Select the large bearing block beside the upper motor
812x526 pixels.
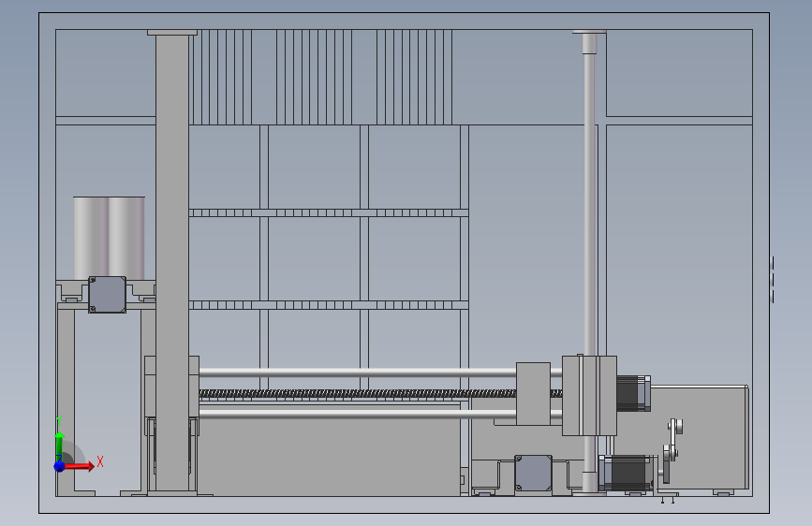(589, 396)
